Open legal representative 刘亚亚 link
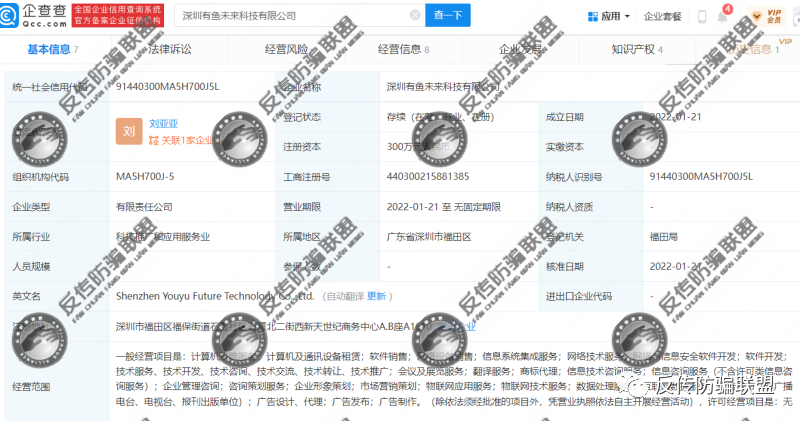800x421 pixels. [x=163, y=123]
